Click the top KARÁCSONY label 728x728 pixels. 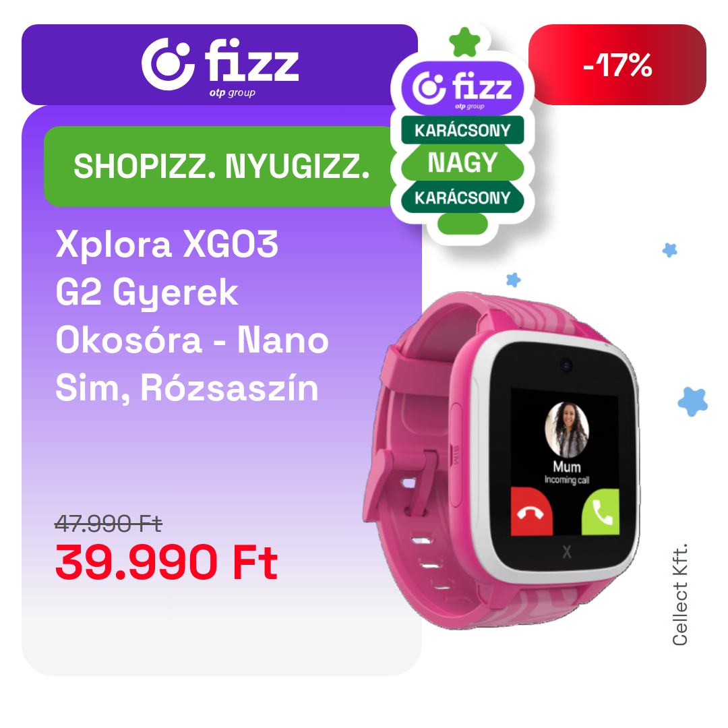[462, 130]
